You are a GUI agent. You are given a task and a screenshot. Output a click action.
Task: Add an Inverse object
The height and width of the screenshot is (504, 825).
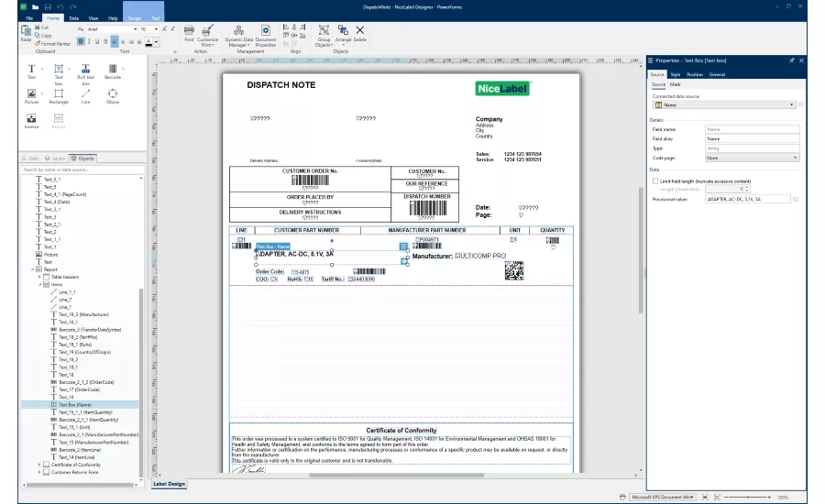(31, 121)
